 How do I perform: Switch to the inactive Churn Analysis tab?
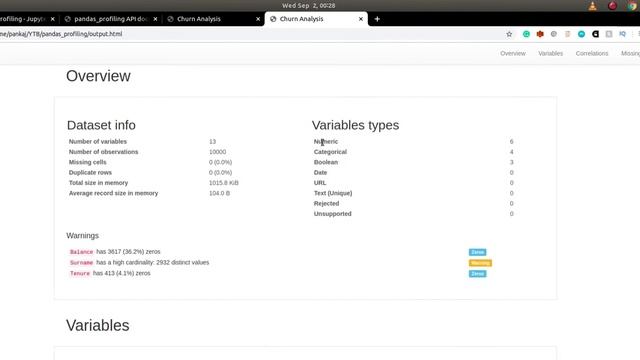[213, 19]
